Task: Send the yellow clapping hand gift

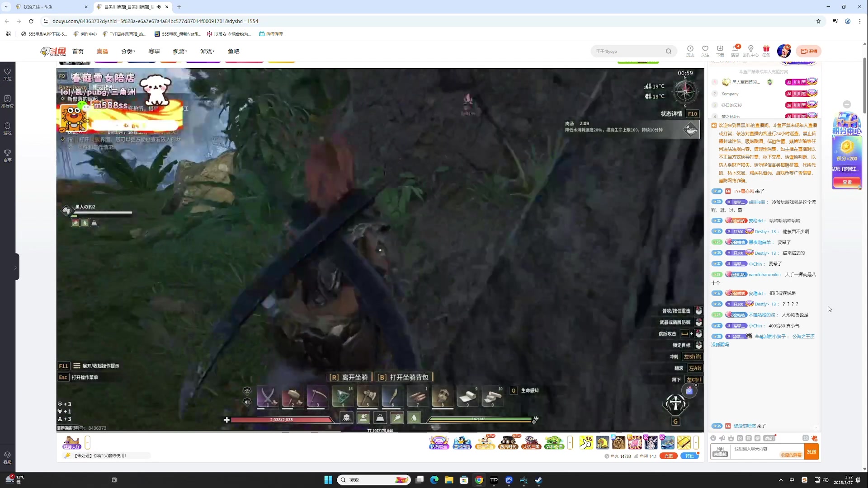Action: click(586, 442)
